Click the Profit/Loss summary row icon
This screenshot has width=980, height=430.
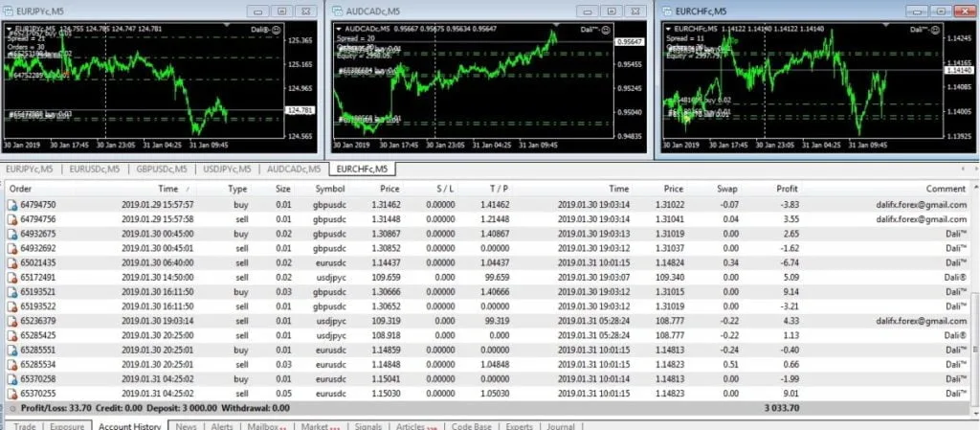(12, 407)
